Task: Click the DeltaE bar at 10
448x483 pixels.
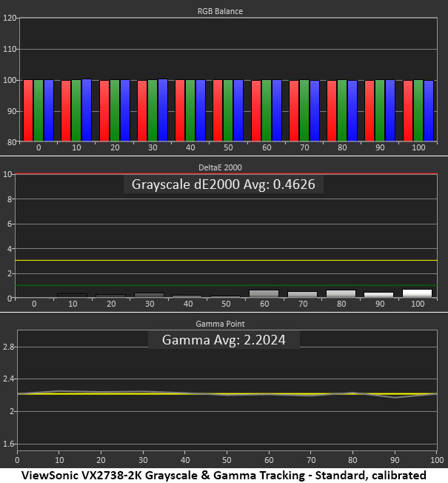Action: [x=73, y=296]
